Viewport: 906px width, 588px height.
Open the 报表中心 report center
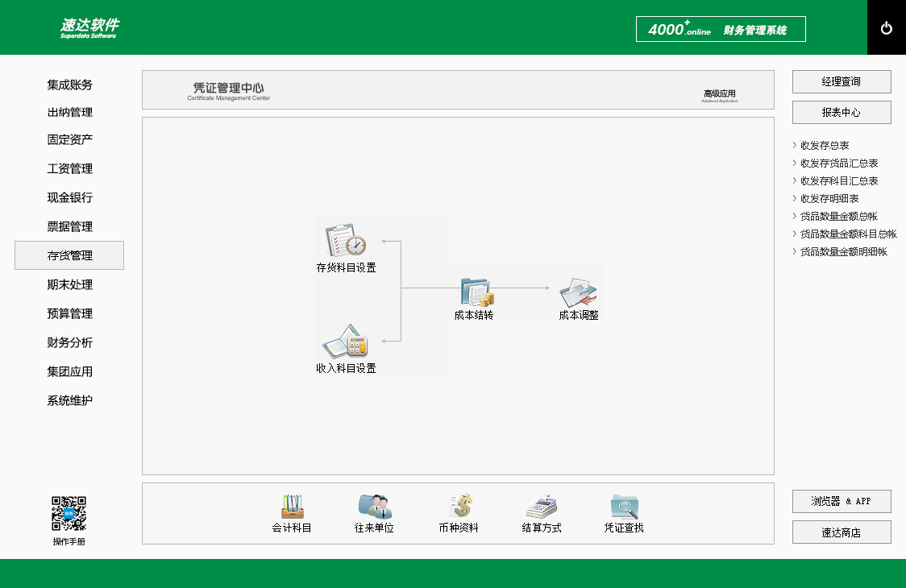842,112
